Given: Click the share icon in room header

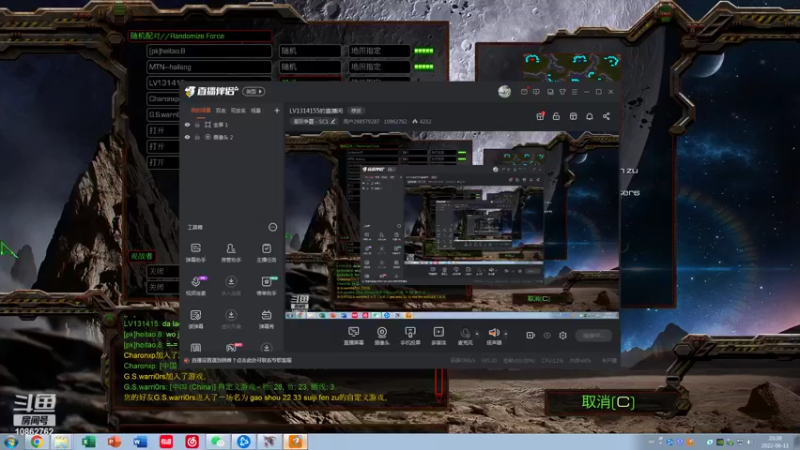Looking at the screenshot, I should click(x=606, y=116).
